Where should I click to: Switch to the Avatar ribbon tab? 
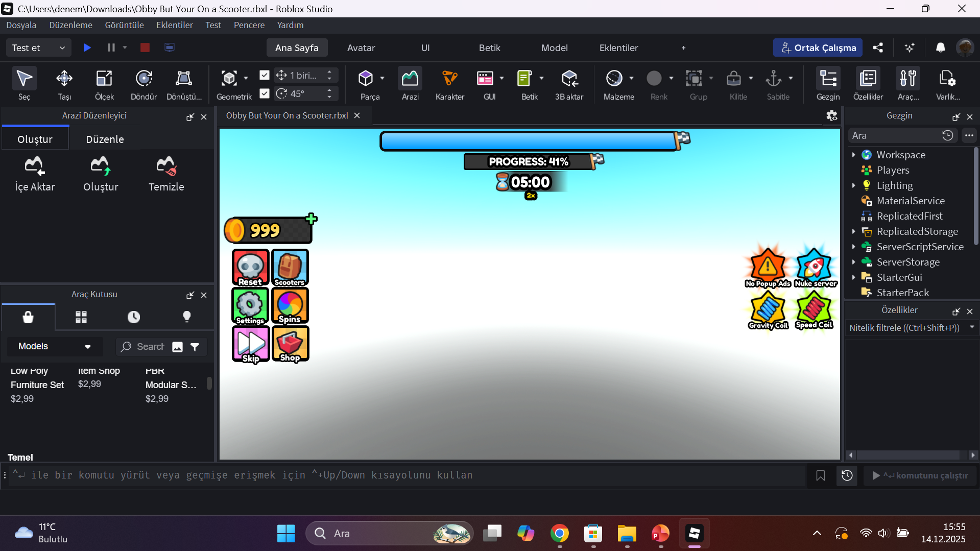(361, 47)
